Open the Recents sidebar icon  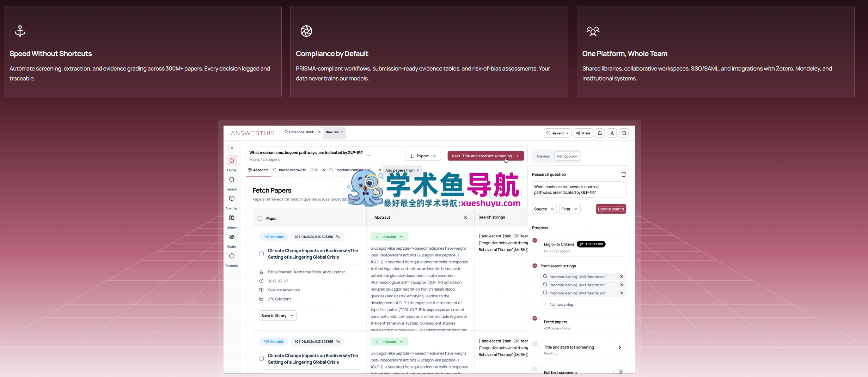[x=232, y=256]
